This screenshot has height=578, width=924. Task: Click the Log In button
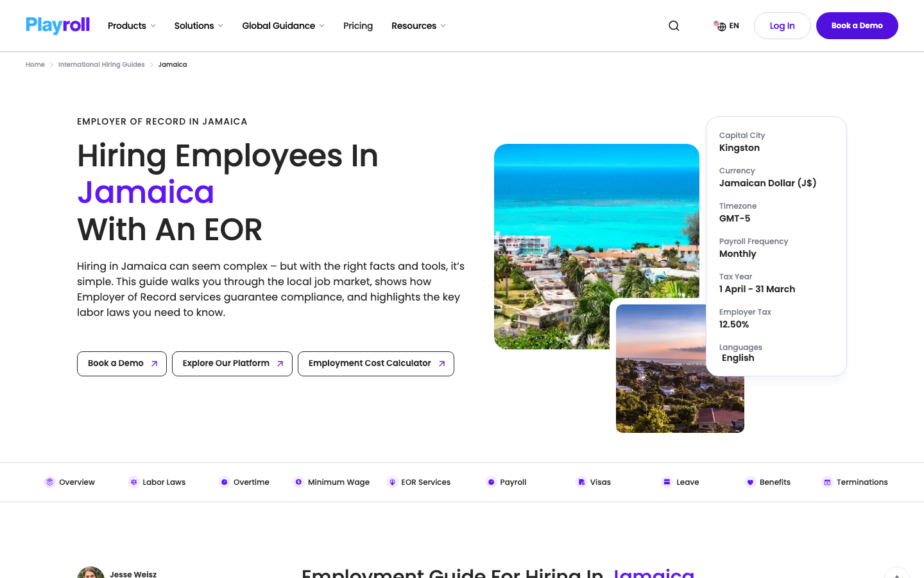(782, 26)
